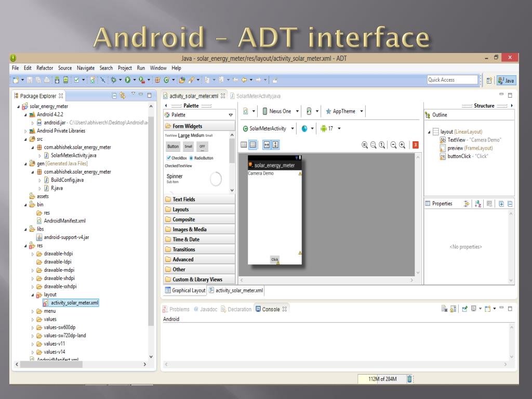Toggle horizontal orientation layout button
Image resolution: width=532 pixels, height=399 pixels.
(x=244, y=145)
